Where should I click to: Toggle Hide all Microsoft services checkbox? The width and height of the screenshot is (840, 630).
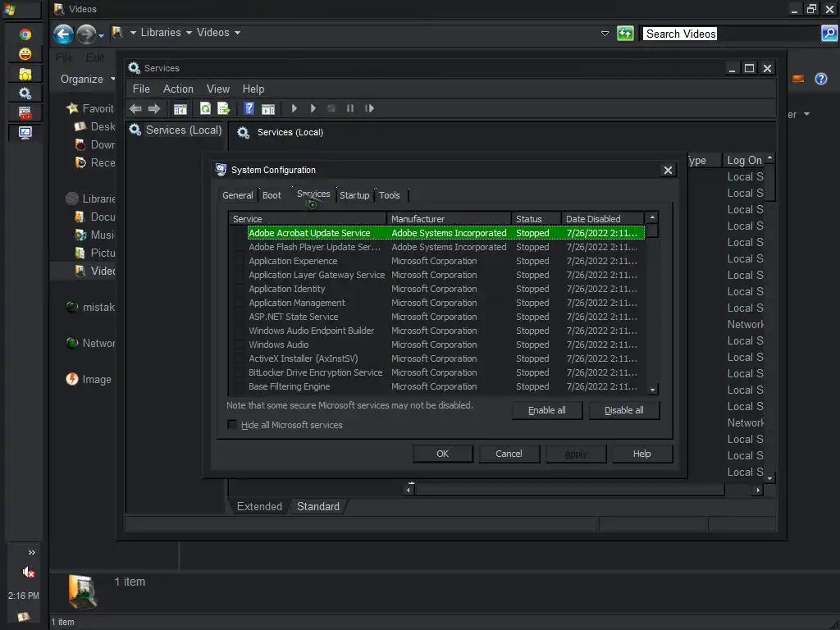point(232,425)
